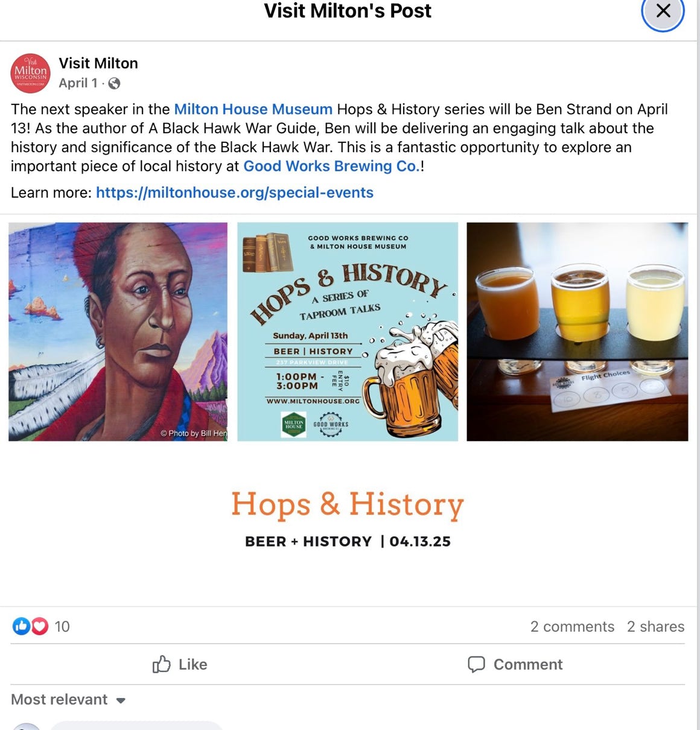This screenshot has width=700, height=730.
Task: Click the thumbs-up Like button
Action: [180, 664]
